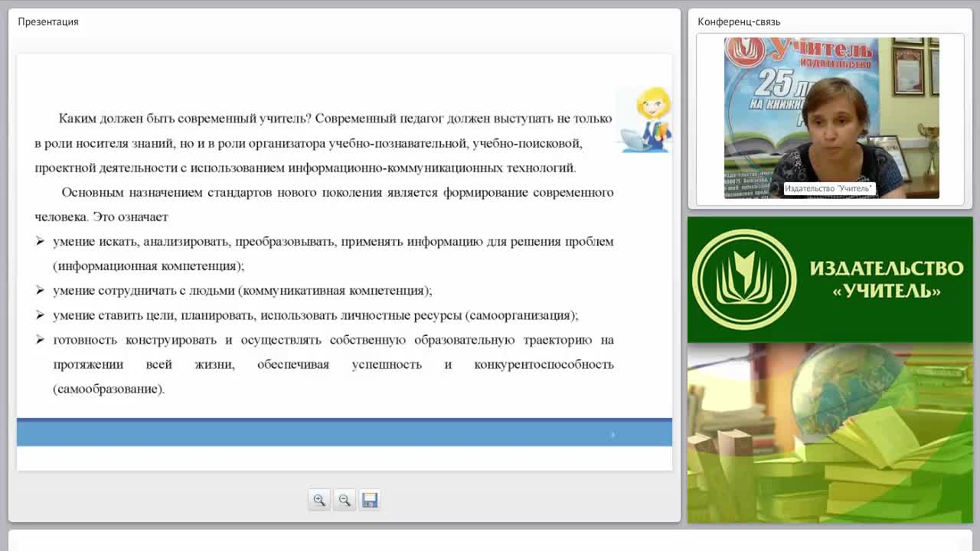980x551 pixels.
Task: Click the Издательство "Учитель" name caption on the video
Action: [829, 188]
